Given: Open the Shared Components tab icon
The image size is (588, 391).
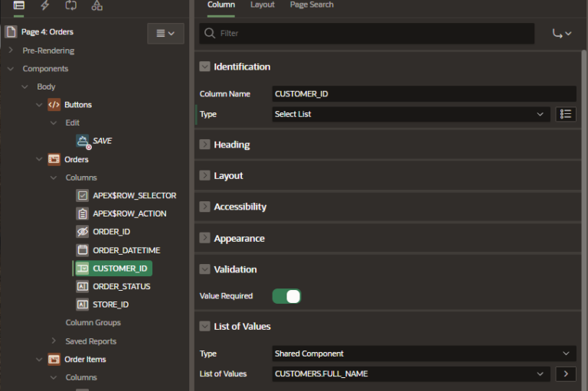Looking at the screenshot, I should click(x=96, y=5).
